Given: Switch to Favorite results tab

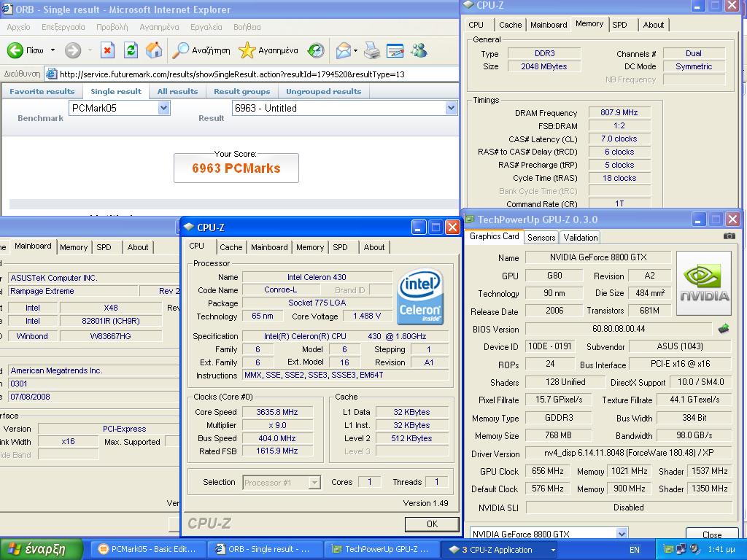Looking at the screenshot, I should [42, 91].
